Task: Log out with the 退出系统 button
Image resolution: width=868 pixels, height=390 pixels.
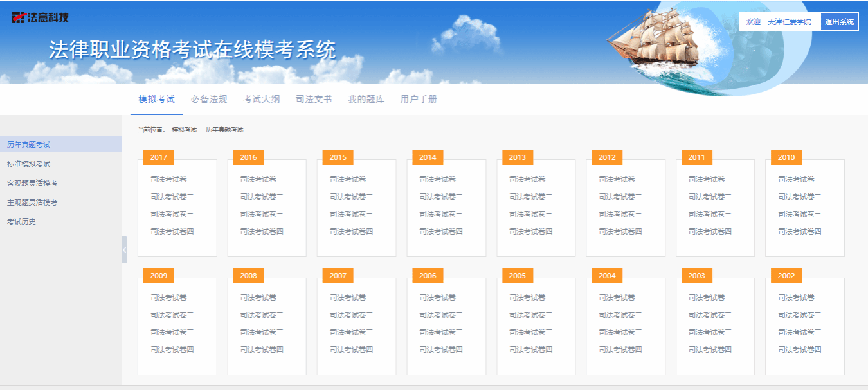Action: pos(839,22)
